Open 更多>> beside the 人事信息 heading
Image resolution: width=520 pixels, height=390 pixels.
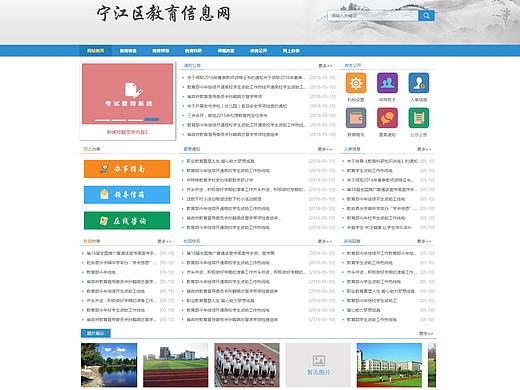(424, 149)
